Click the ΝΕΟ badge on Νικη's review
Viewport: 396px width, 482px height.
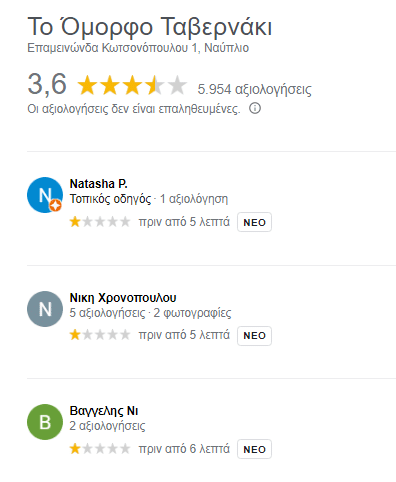pos(254,336)
